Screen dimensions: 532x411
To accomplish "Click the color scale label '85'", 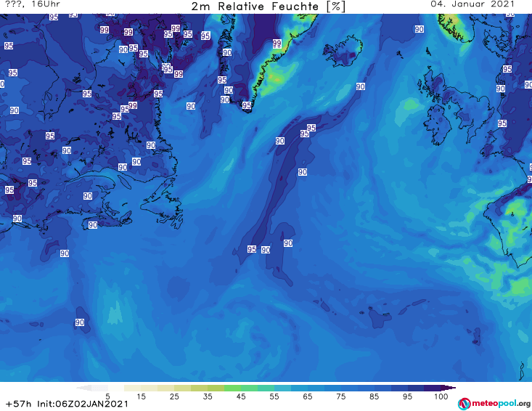I will pyautogui.click(x=375, y=396).
